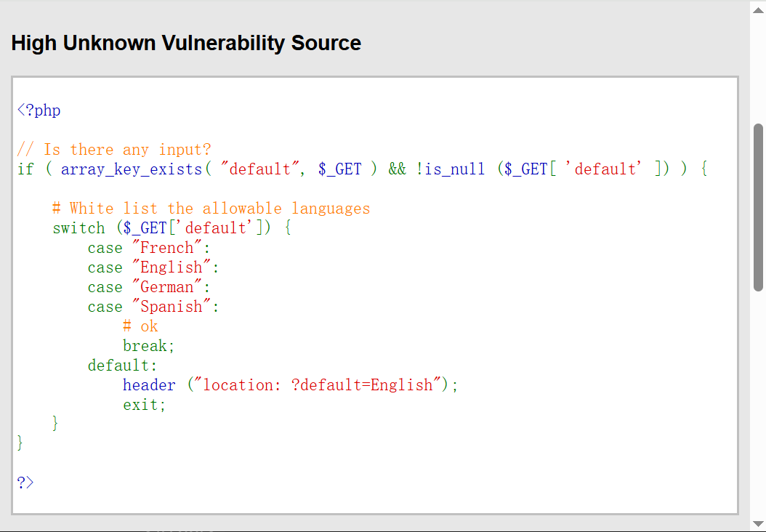Viewport: 766px width, 532px height.
Task: Click the switch keyword in the code
Action: 78,228
